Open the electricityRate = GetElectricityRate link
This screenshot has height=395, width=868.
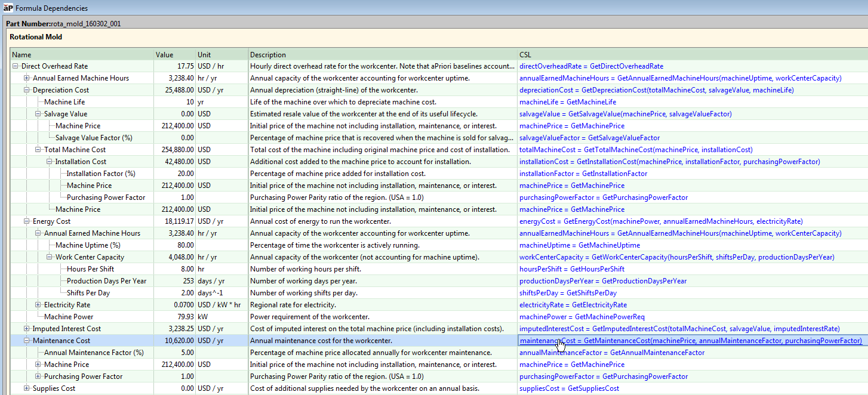(573, 305)
